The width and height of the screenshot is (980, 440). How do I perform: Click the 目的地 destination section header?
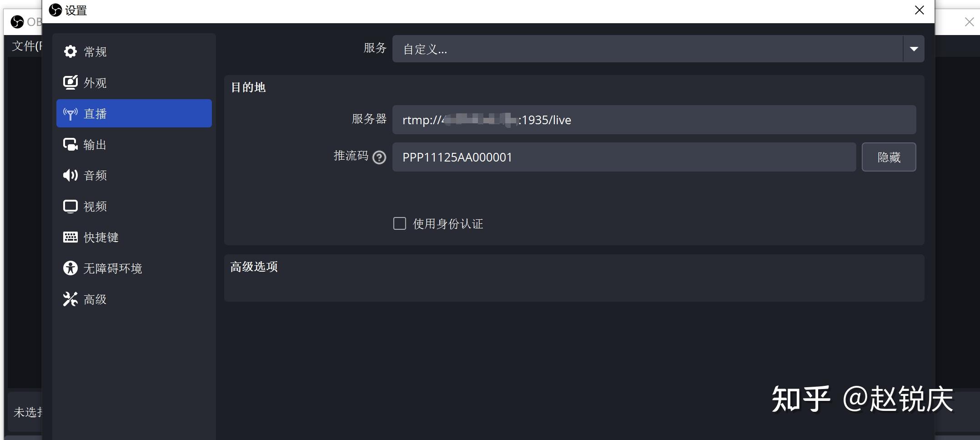(x=249, y=87)
